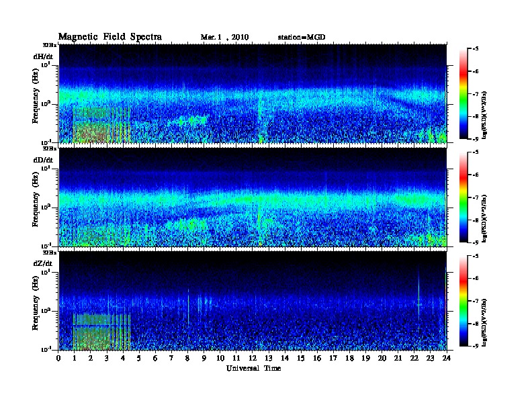This screenshot has height=411, width=532.
Task: Click hour 16 on the time axis
Action: coord(317,358)
